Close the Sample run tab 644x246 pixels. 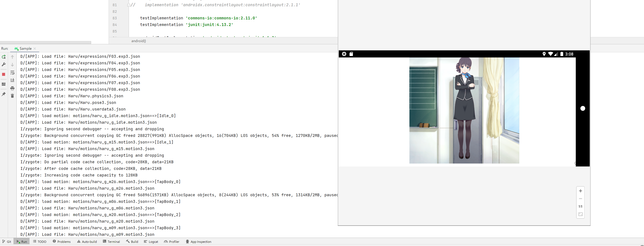(35, 49)
